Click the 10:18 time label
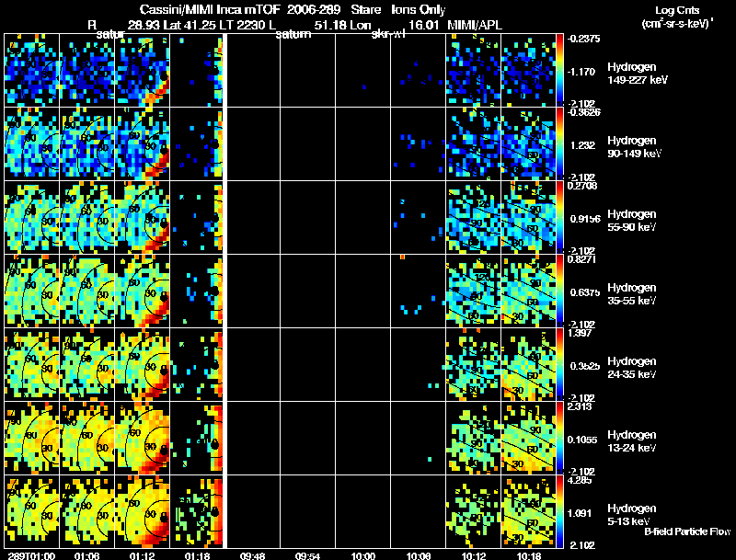 coord(528,555)
